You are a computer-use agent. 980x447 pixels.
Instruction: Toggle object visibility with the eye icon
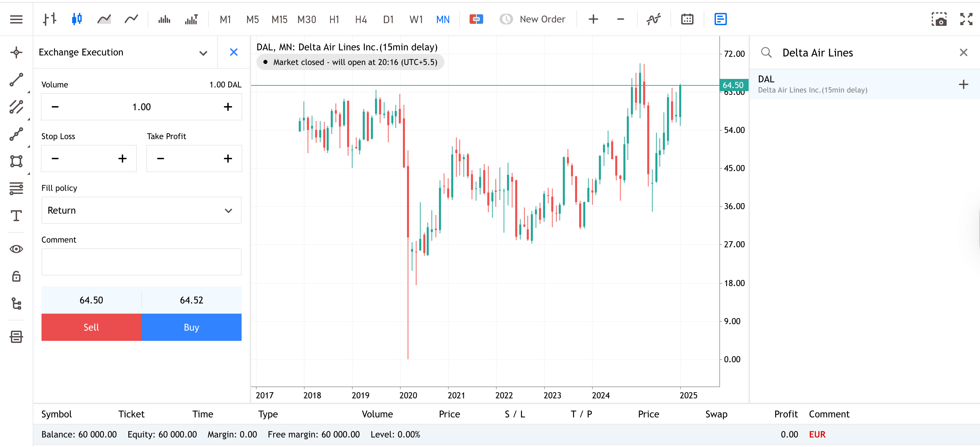coord(16,249)
